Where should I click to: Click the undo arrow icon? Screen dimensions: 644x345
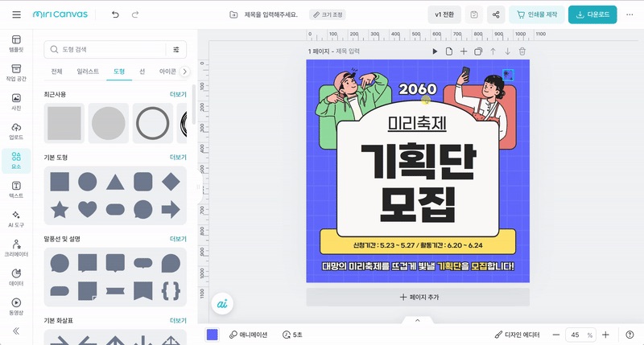tap(116, 14)
